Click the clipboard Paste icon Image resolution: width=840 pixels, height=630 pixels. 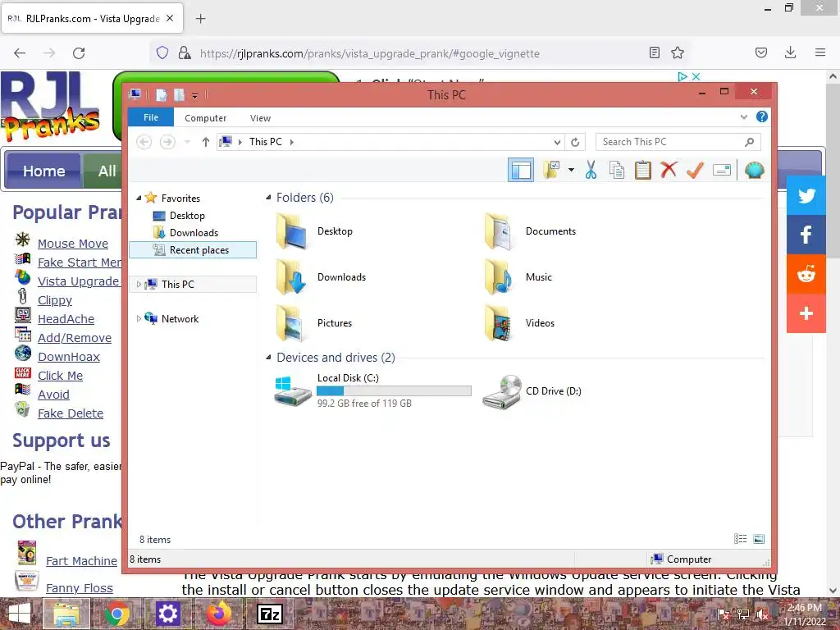tap(643, 171)
